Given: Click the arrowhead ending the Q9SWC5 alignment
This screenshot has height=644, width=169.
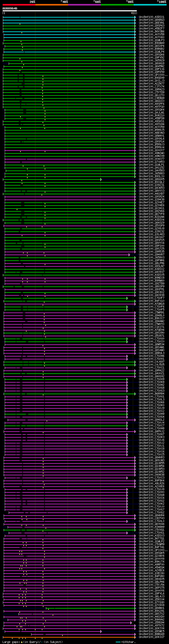Looking at the screenshot, I should (x=101, y=631).
